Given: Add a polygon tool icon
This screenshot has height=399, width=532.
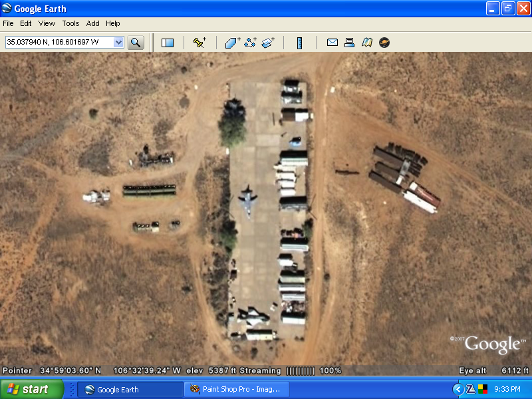Looking at the screenshot, I should [233, 43].
